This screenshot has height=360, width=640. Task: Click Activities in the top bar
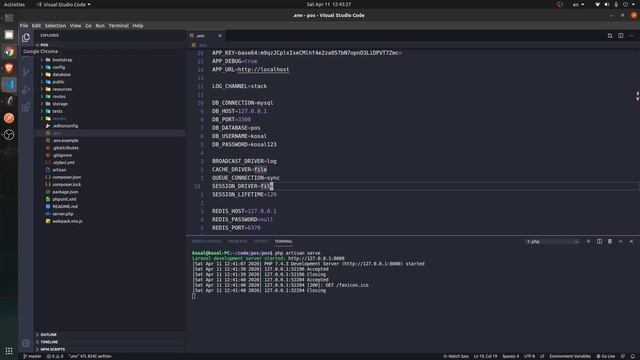click(14, 4)
